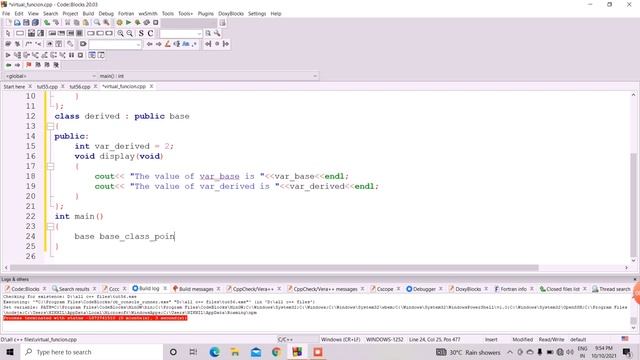Screen dimensions: 640x360
Task: Open the Closed files list tab
Action: click(x=562, y=289)
